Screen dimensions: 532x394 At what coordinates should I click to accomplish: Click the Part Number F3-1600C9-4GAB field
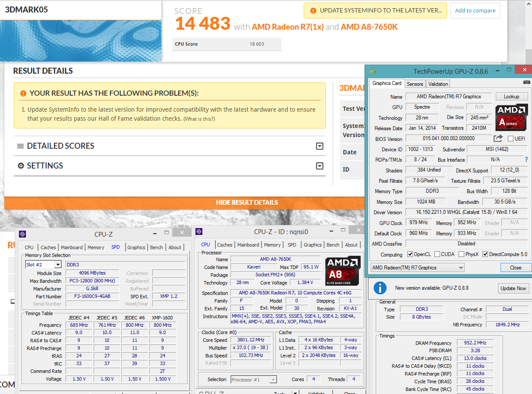tap(92, 297)
